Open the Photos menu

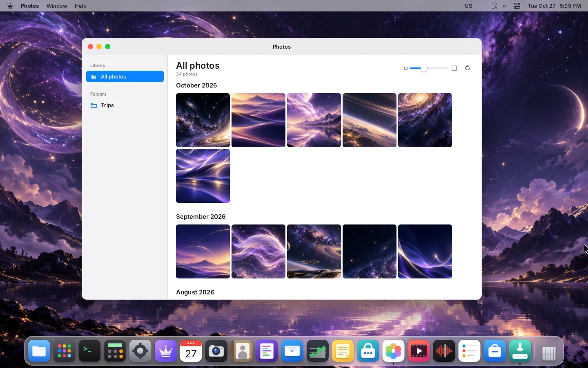tap(30, 6)
